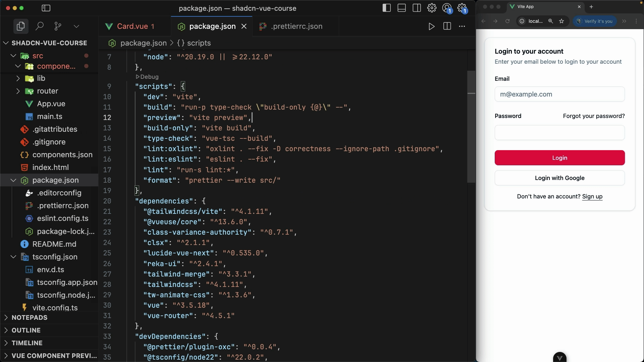
Task: Collapse nested files under package.json
Action: pyautogui.click(x=13, y=180)
